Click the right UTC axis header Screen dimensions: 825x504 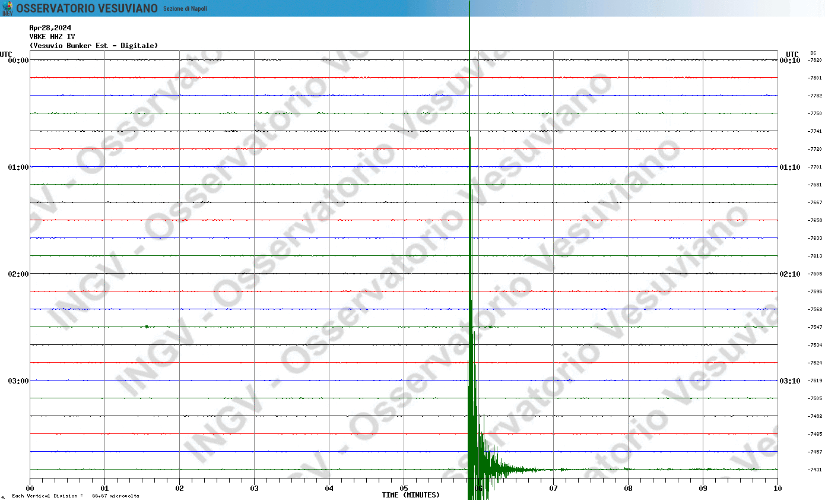point(792,54)
